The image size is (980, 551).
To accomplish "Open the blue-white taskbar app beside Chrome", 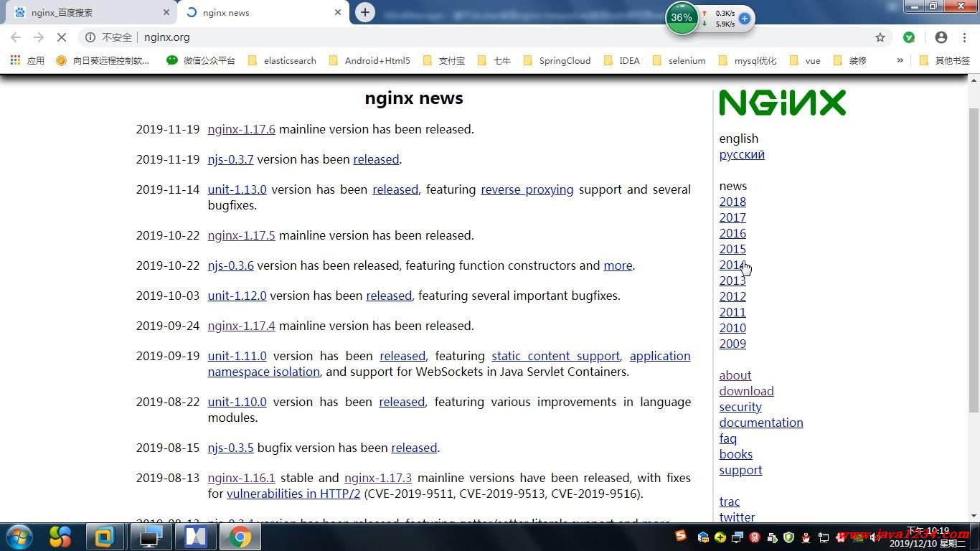I will 195,537.
